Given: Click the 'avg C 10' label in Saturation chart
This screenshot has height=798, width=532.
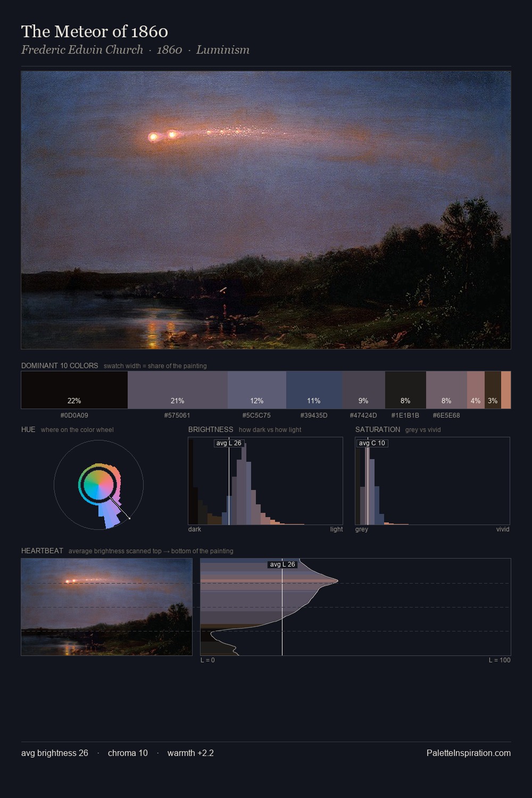Looking at the screenshot, I should (372, 443).
